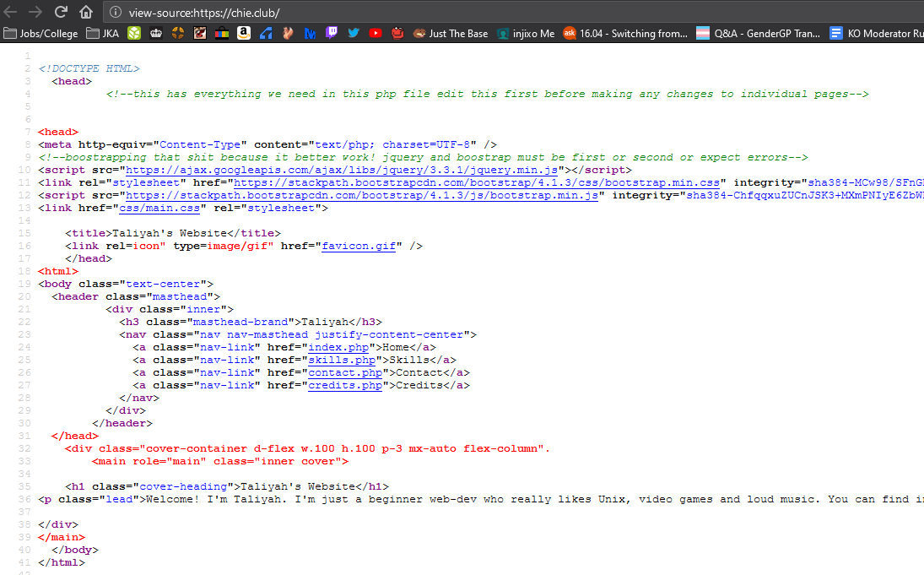Follow the credits.php link in source
This screenshot has height=575, width=924.
coord(345,385)
